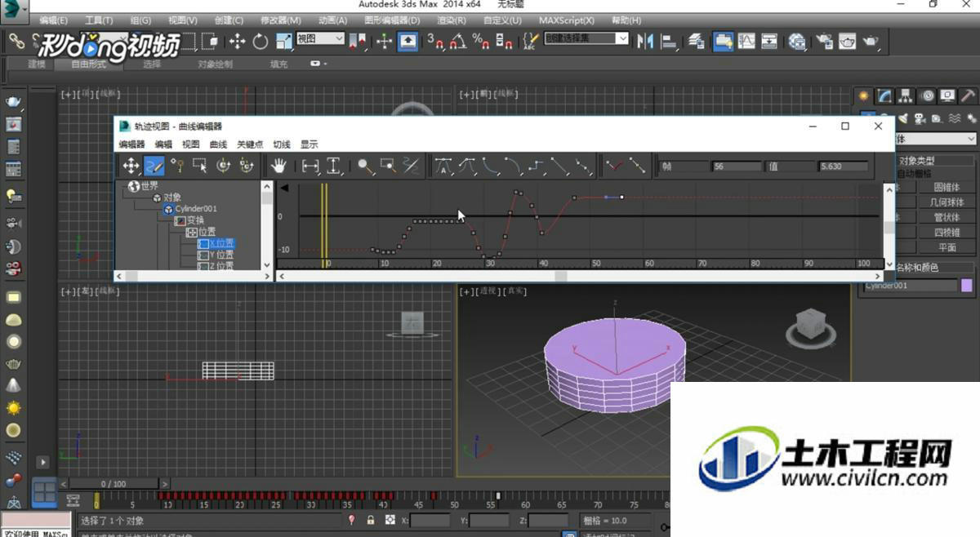Click the Pyramid object type button
980x537 pixels.
pos(947,233)
